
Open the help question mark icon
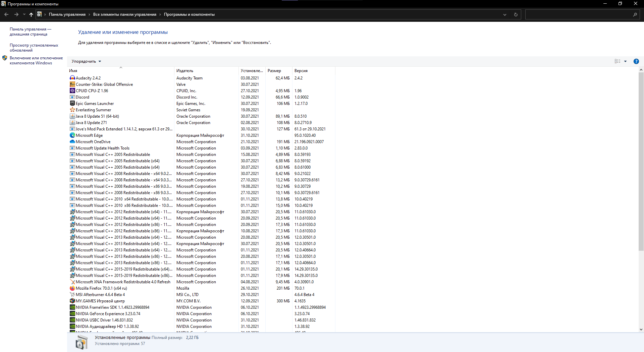(636, 61)
